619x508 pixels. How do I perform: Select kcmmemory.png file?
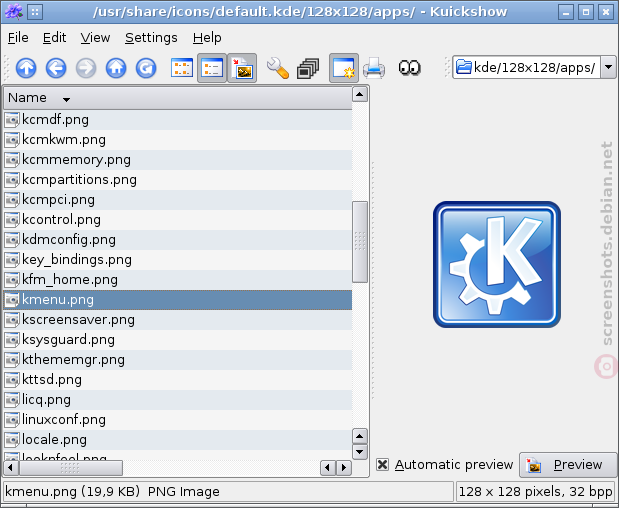pyautogui.click(x=177, y=160)
